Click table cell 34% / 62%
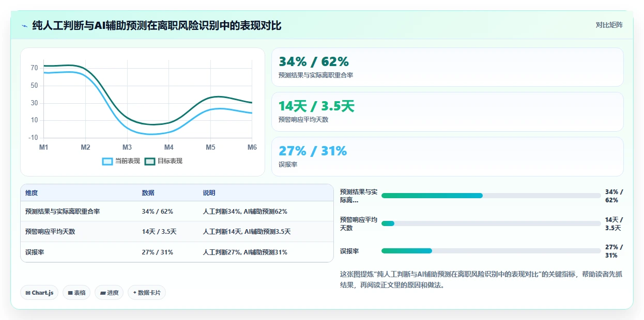Viewport: 644px width, 320px height. pos(157,212)
